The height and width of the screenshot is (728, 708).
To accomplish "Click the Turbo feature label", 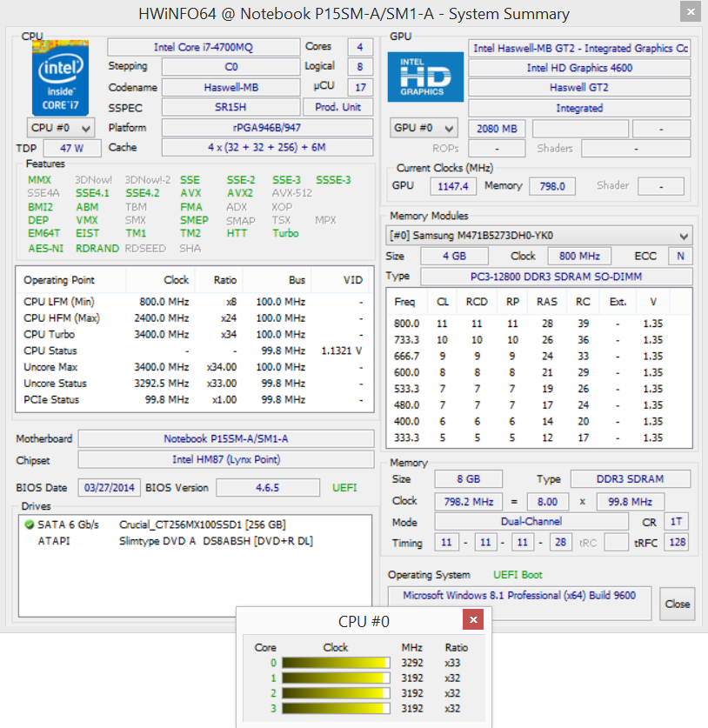I will (x=285, y=233).
